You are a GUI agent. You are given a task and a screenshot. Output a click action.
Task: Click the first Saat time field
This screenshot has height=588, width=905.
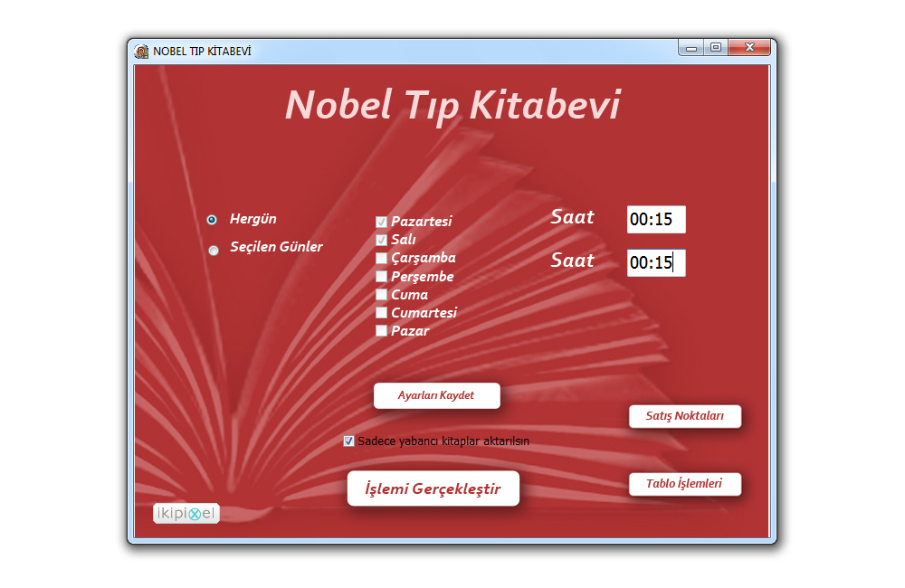click(656, 219)
